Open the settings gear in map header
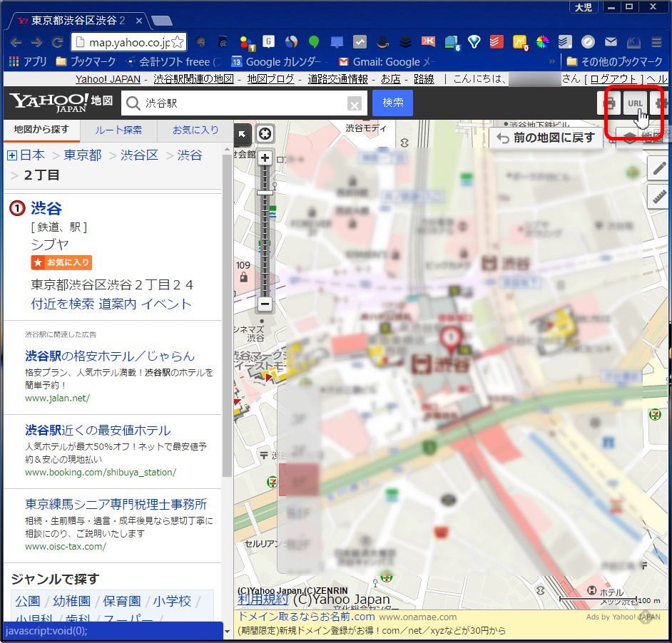 [661, 103]
